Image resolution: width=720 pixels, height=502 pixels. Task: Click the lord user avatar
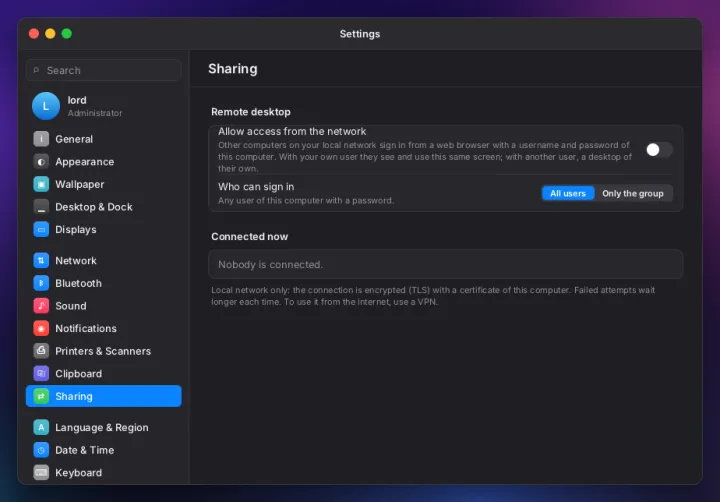(46, 106)
